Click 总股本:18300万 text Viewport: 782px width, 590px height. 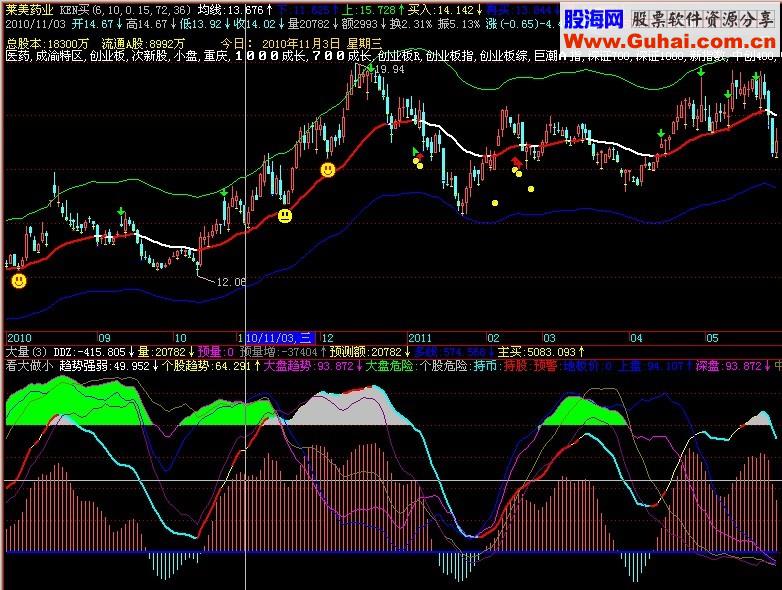pos(47,44)
